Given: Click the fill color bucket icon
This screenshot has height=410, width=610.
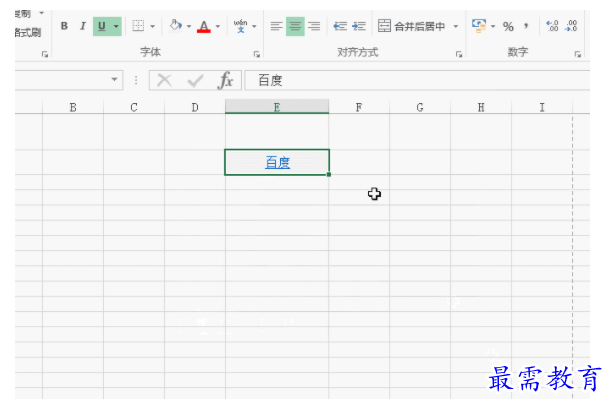Looking at the screenshot, I should [176, 26].
